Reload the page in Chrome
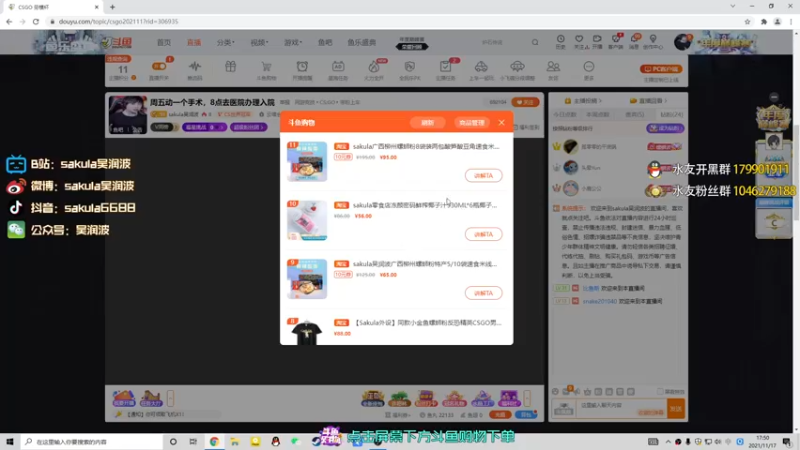The height and width of the screenshot is (450, 800). [x=36, y=21]
